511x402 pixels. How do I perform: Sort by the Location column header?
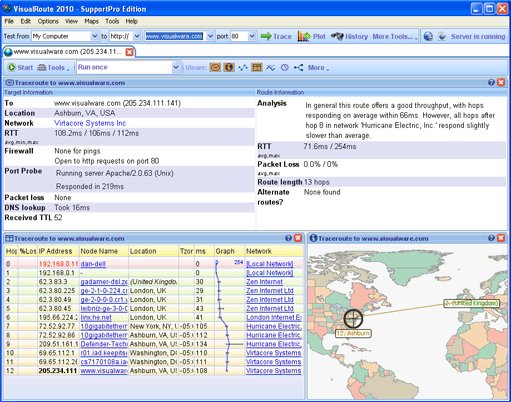pyautogui.click(x=153, y=251)
